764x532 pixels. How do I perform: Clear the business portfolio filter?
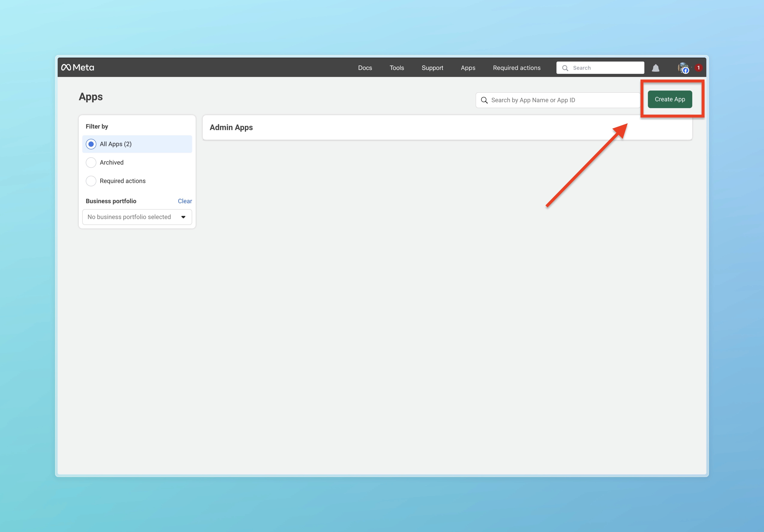pos(185,201)
